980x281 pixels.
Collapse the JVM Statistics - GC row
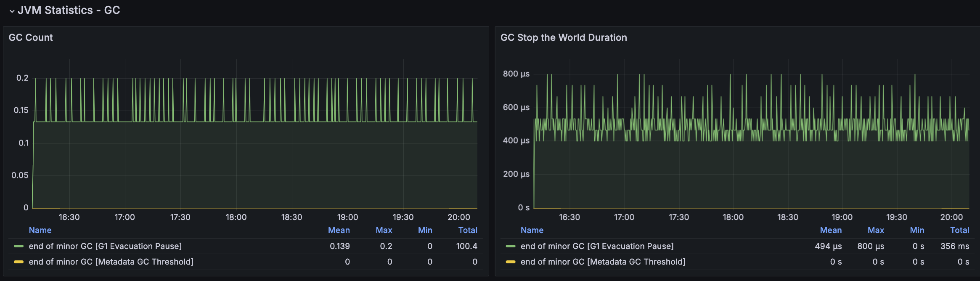[x=12, y=11]
